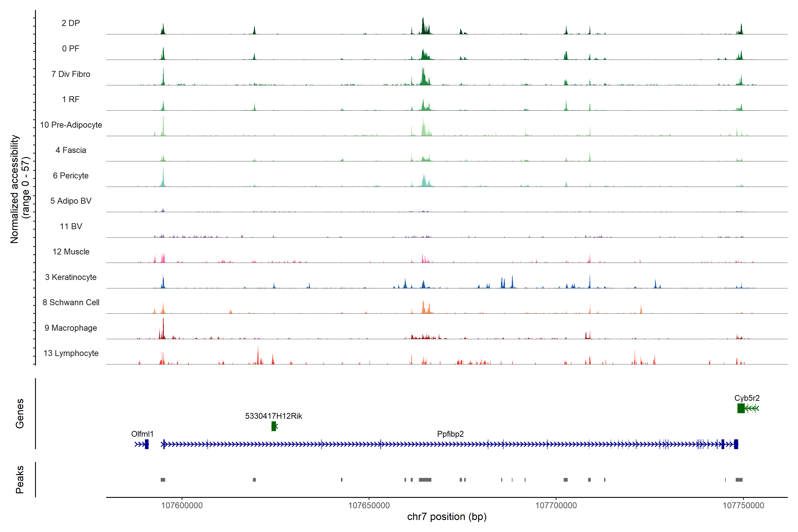Click the green 5330417H12Rik exon block
The height and width of the screenshot is (532, 798).
(274, 426)
